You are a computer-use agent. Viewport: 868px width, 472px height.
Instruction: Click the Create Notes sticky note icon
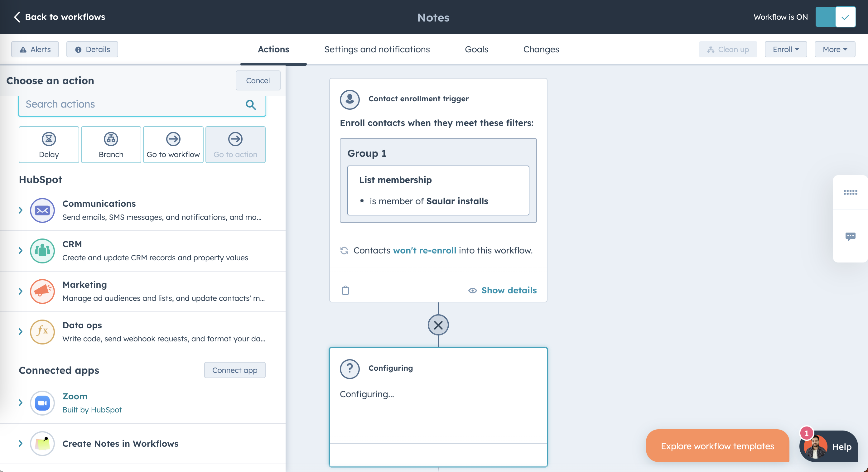pyautogui.click(x=42, y=444)
